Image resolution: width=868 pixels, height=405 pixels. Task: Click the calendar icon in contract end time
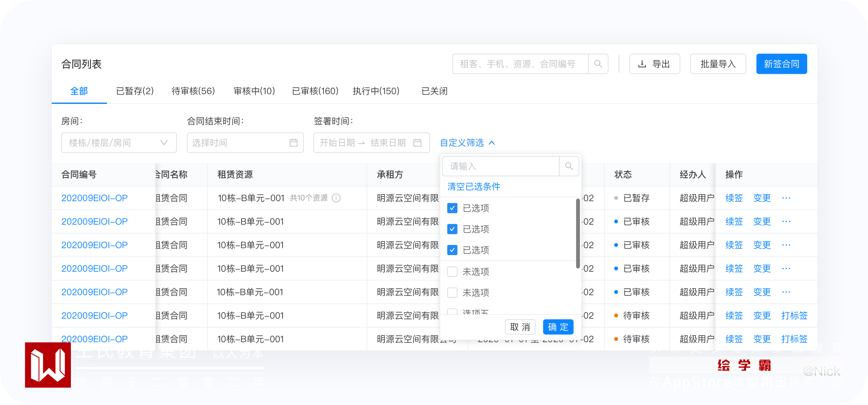(x=293, y=143)
